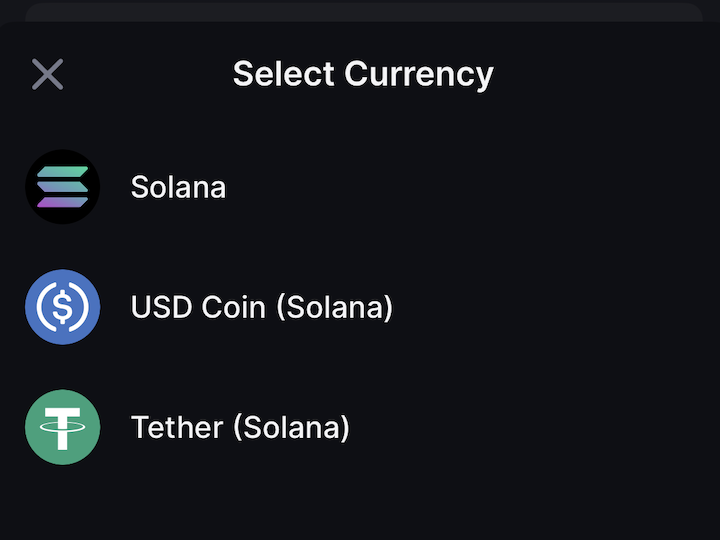Click the word "Currency" in the header
This screenshot has width=720, height=540.
pyautogui.click(x=419, y=74)
